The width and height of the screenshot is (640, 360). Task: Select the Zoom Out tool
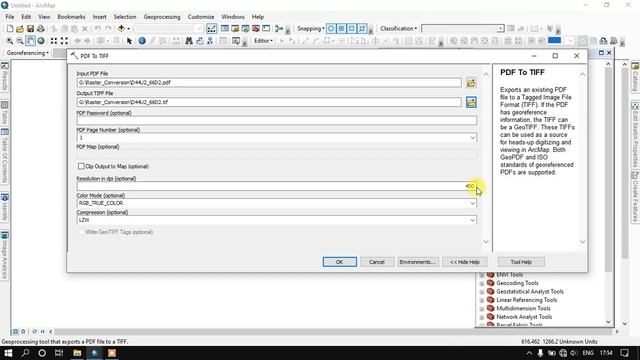point(20,41)
